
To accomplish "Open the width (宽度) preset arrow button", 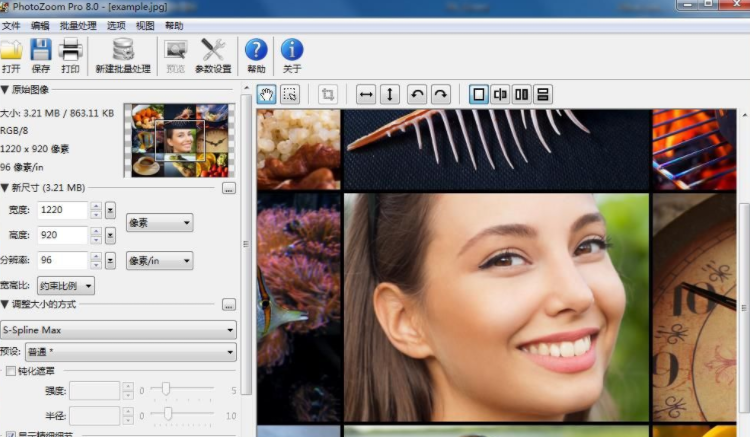I will point(110,210).
